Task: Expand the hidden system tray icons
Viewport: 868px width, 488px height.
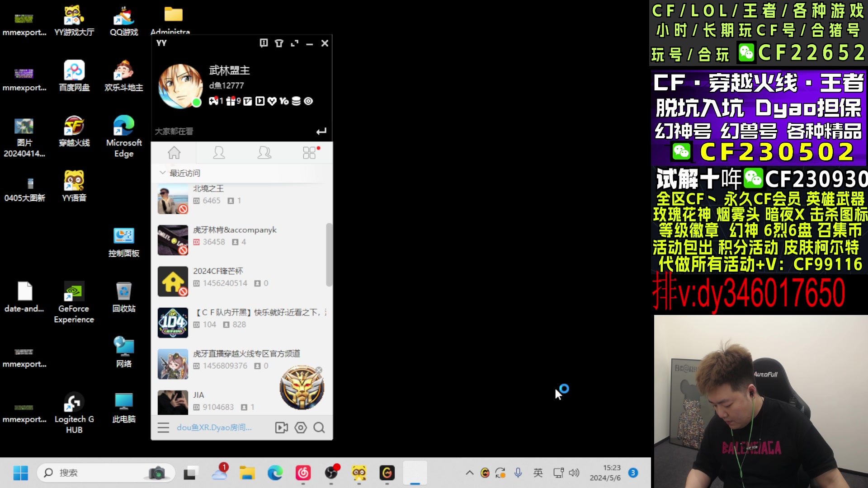Action: [470, 473]
